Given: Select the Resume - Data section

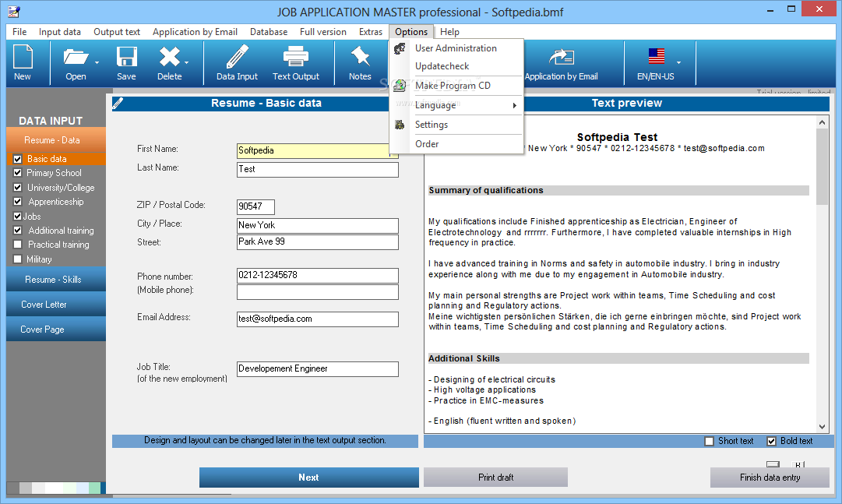Looking at the screenshot, I should [x=56, y=140].
